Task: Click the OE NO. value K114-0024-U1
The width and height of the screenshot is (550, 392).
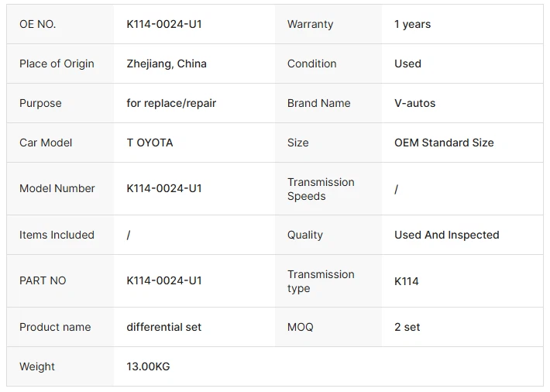Action: [x=164, y=24]
